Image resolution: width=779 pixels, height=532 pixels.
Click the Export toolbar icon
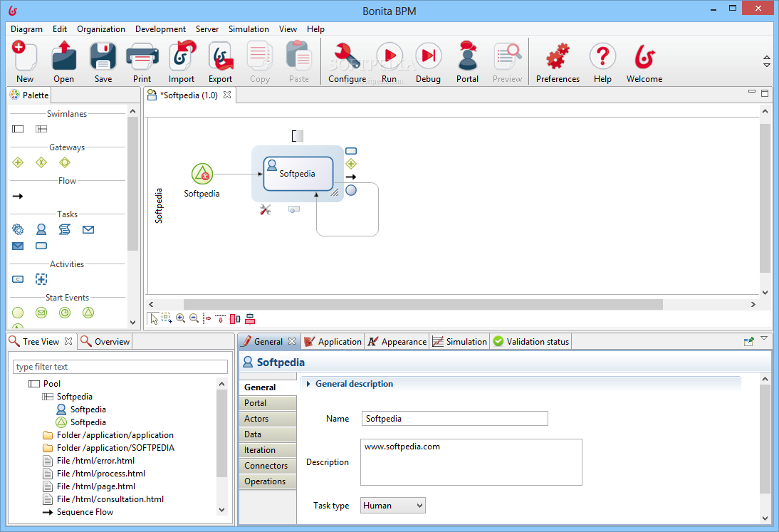[221, 56]
